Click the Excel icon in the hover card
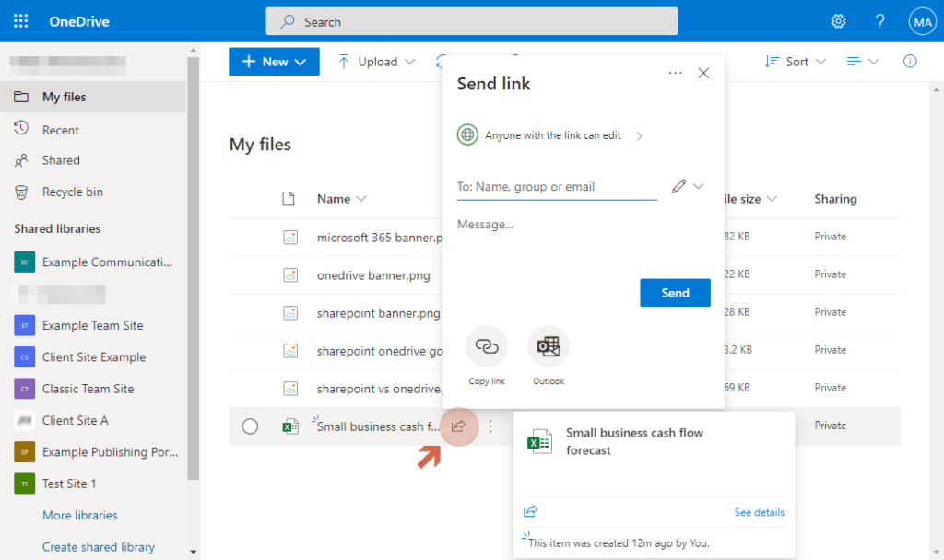The width and height of the screenshot is (944, 560). coord(539,442)
